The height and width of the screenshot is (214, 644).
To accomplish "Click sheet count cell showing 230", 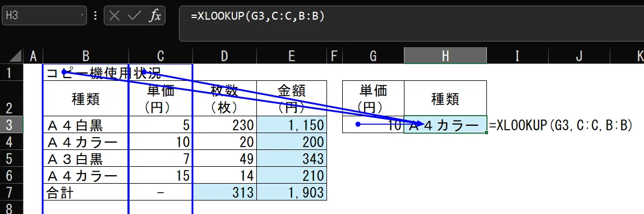I will tap(224, 125).
